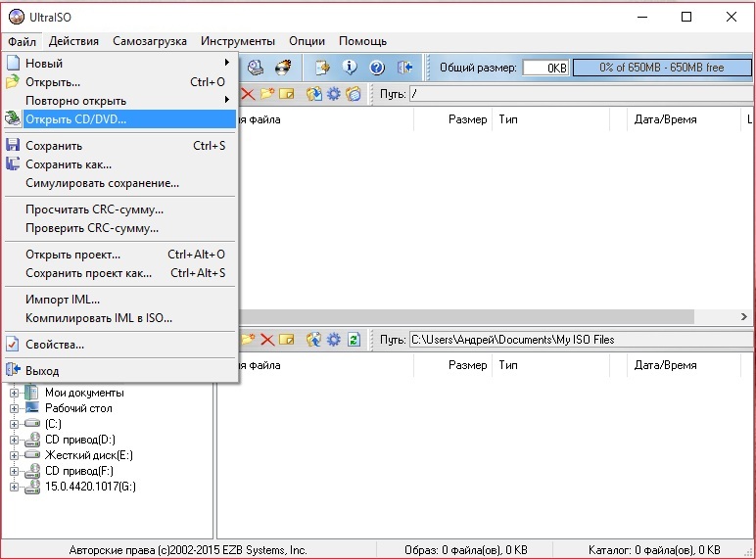756x559 pixels.
Task: Click rename icon in local toolbar
Action: click(286, 340)
